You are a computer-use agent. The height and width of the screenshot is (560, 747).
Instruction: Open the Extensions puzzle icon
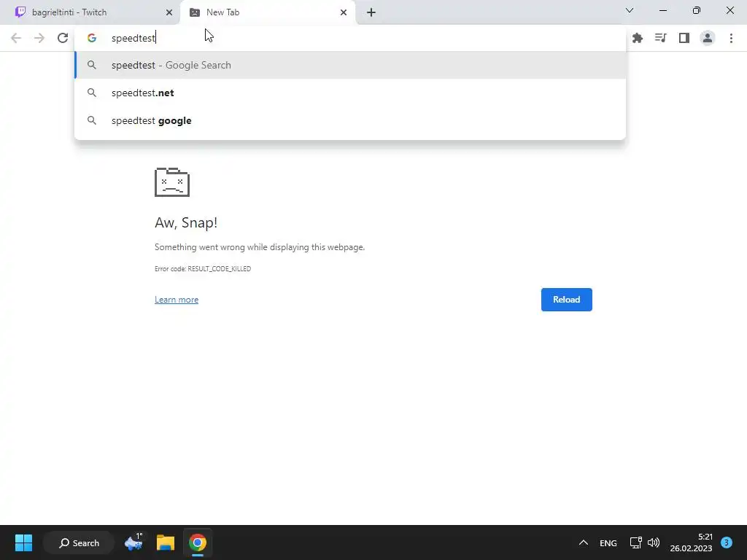pos(638,38)
